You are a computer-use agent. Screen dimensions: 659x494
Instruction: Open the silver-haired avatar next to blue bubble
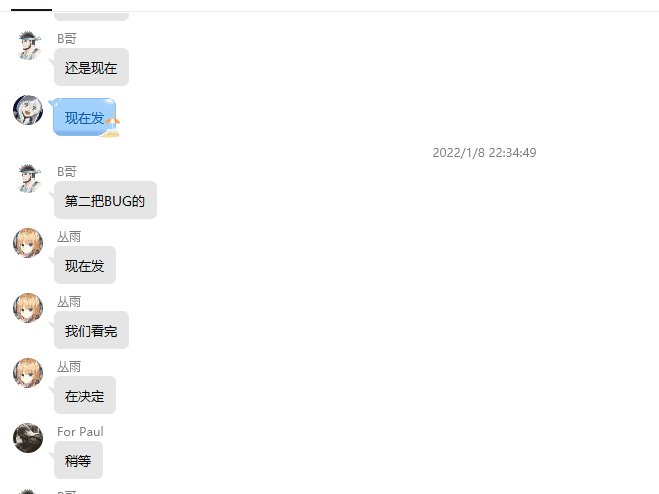28,110
